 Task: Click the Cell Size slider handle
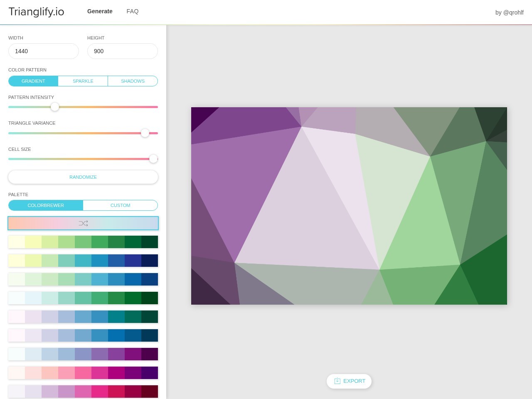click(153, 159)
